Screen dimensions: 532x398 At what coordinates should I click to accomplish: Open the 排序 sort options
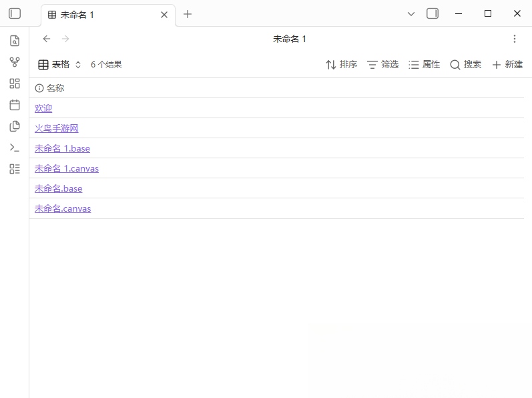(341, 65)
